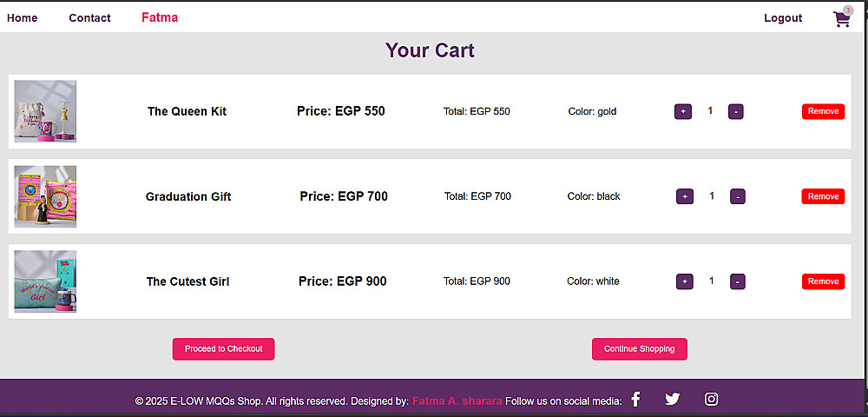
Task: Decrease quantity of Graduation Gift
Action: coord(738,196)
